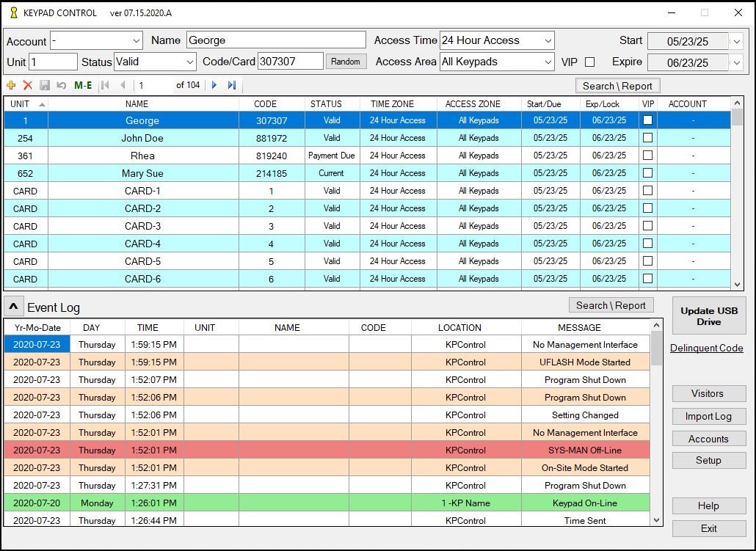The image size is (756, 551).
Task: Toggle VIP checkbox in Rhea's row
Action: pyautogui.click(x=647, y=156)
